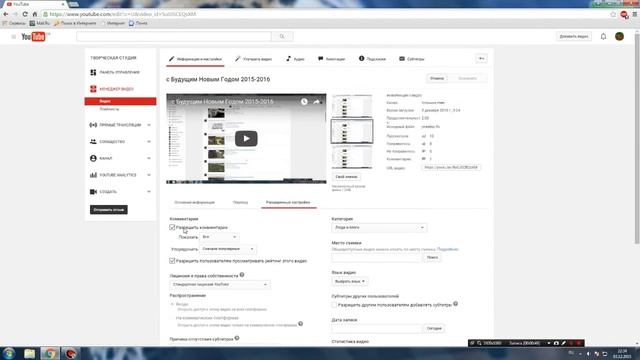Image resolution: width=640 pixels, height=360 pixels.
Task: Click help icon beside monetized platforms option
Action: [x=300, y=324]
